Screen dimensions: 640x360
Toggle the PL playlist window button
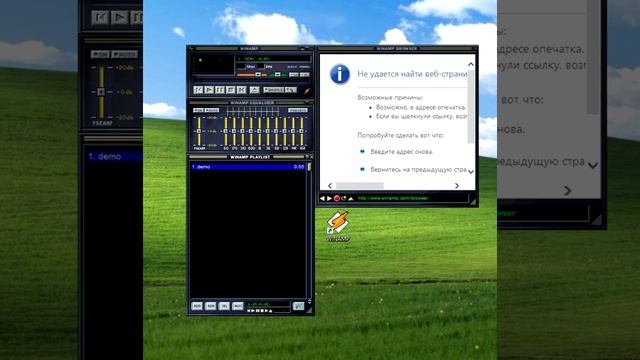304,75
